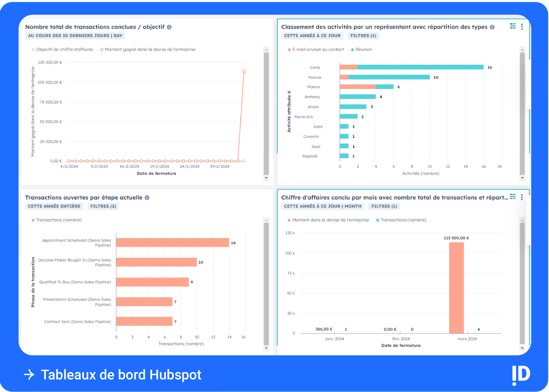
Task: Open filter settings icon on Chiffre d'affaires report
Action: 513,197
